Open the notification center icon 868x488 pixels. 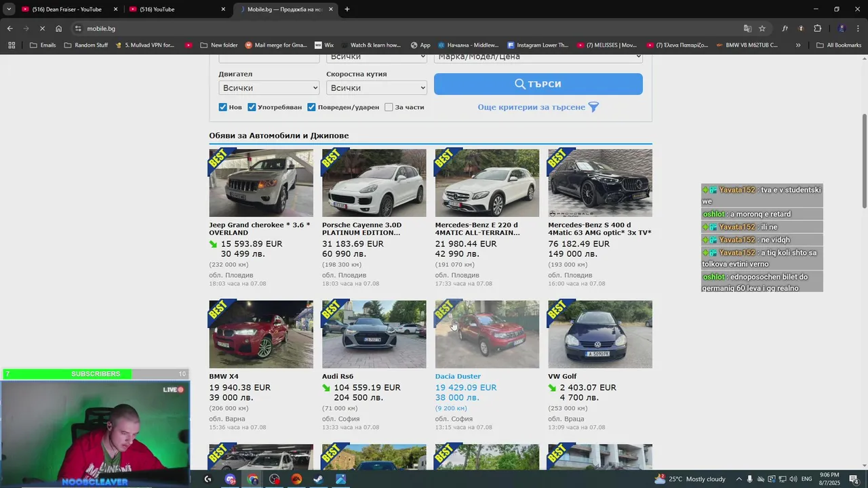pos(854,479)
